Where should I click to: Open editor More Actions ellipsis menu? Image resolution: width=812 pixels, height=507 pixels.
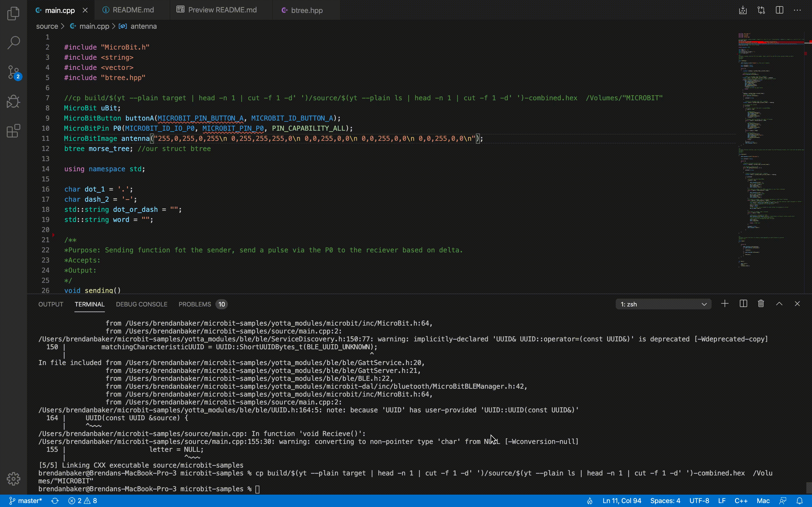tap(797, 10)
